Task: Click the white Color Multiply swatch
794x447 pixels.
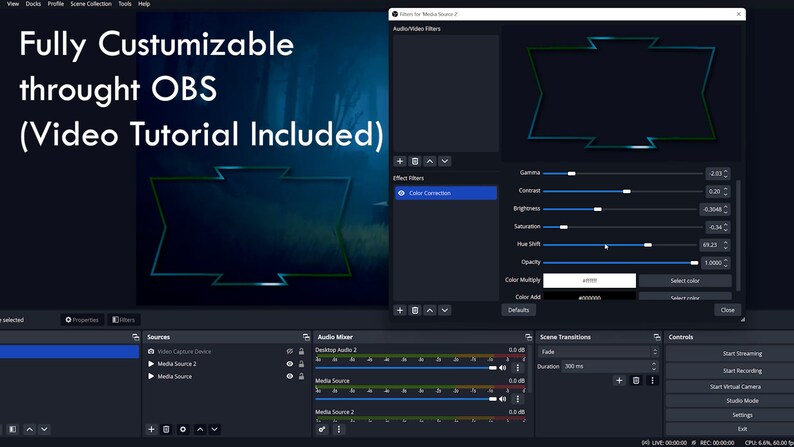Action: click(x=589, y=280)
